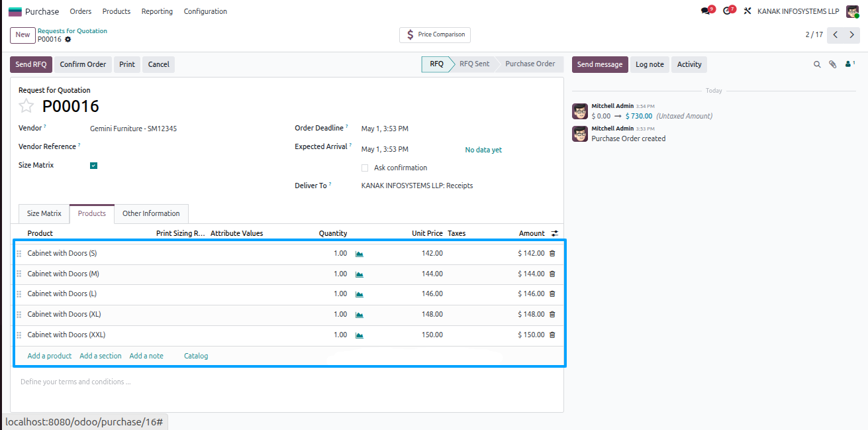Image resolution: width=868 pixels, height=430 pixels.
Task: Open forecast chart for Cabinet with Doors (M)
Action: [360, 274]
